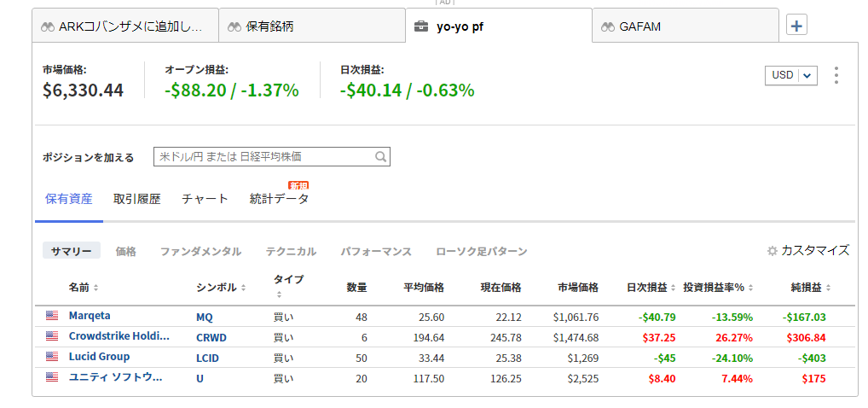The height and width of the screenshot is (408, 868).
Task: Click the $6,330.44 market value
Action: point(83,90)
